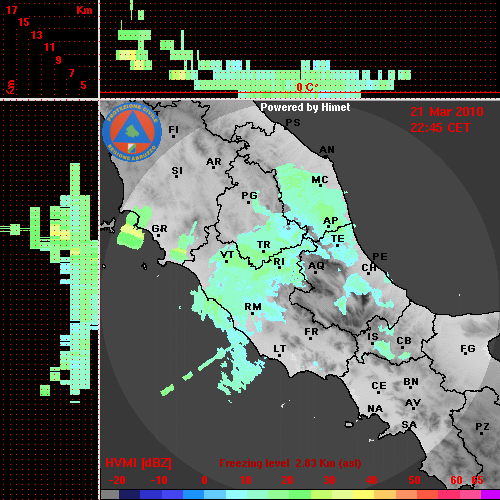Click the '50' dBZ scale value
Viewport: 500px width, 500px height.
414,480
